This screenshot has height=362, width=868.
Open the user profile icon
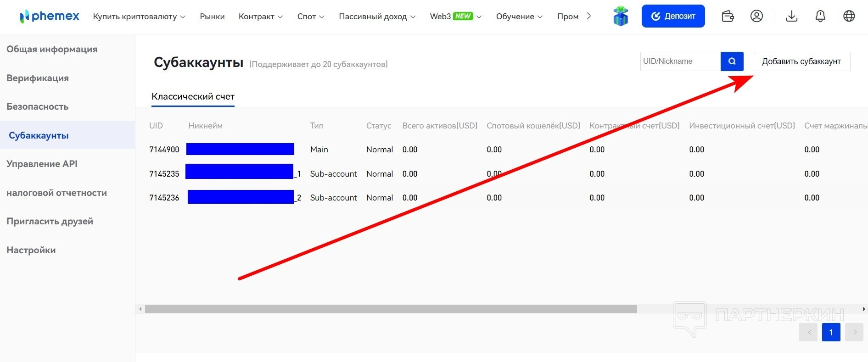coord(756,17)
